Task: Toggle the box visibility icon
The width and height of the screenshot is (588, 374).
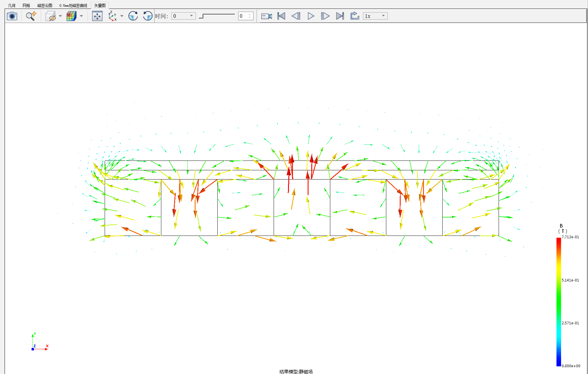Action: click(x=51, y=16)
